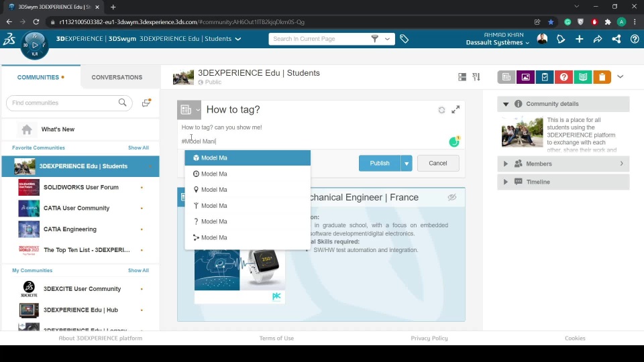Open Publish options dropdown arrow
Screen dimensions: 644x362
407,164
